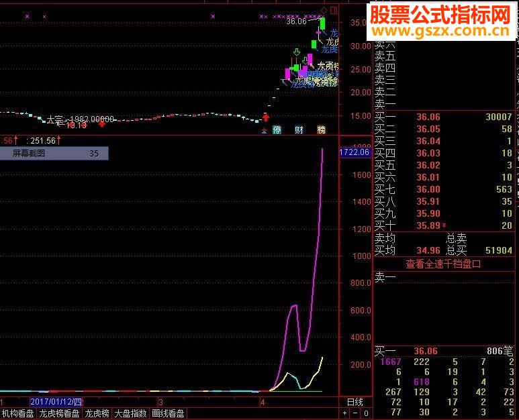Click the 买一 price 36.06 in the order book

[x=428, y=117]
